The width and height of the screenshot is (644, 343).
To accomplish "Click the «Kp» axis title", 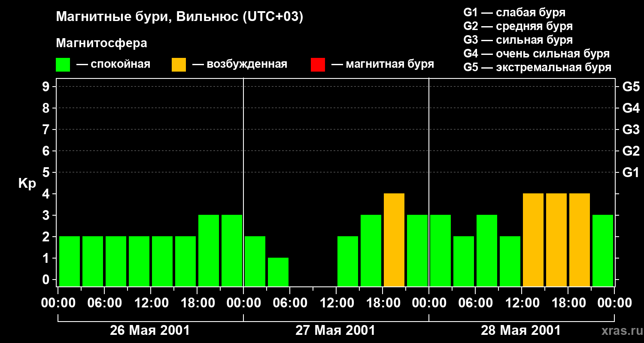I will point(27,184).
